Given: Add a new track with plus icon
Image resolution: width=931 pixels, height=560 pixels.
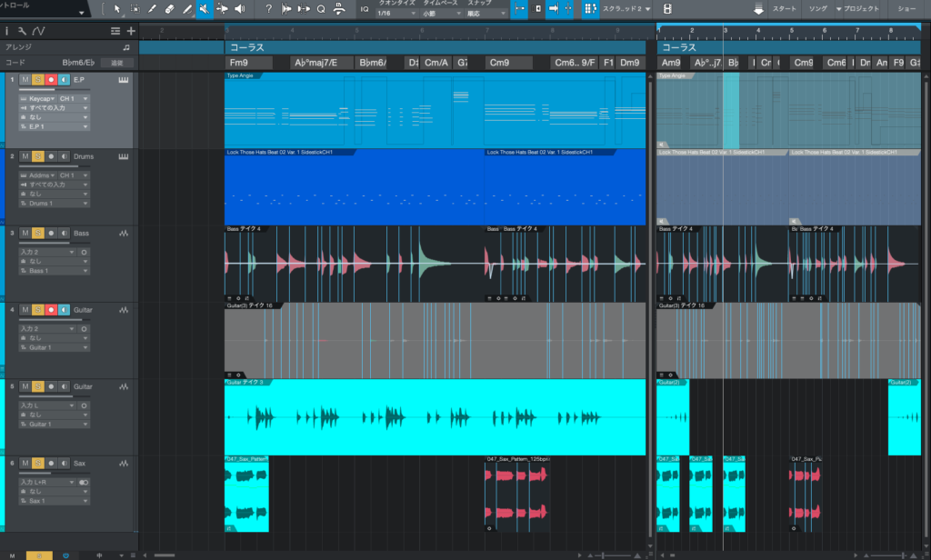Looking at the screenshot, I should point(131,31).
